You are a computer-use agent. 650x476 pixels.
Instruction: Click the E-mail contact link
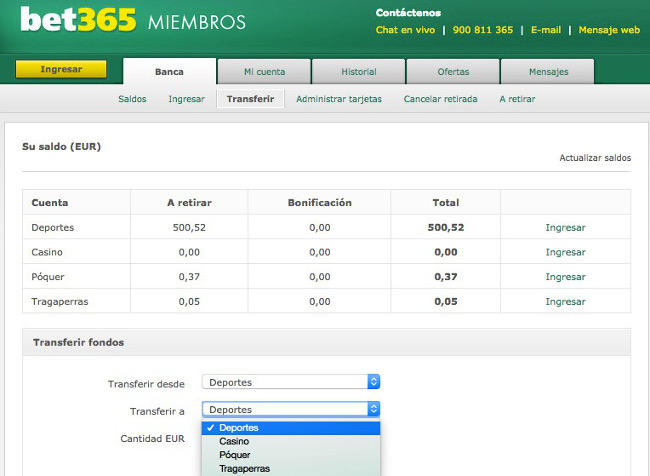point(546,30)
